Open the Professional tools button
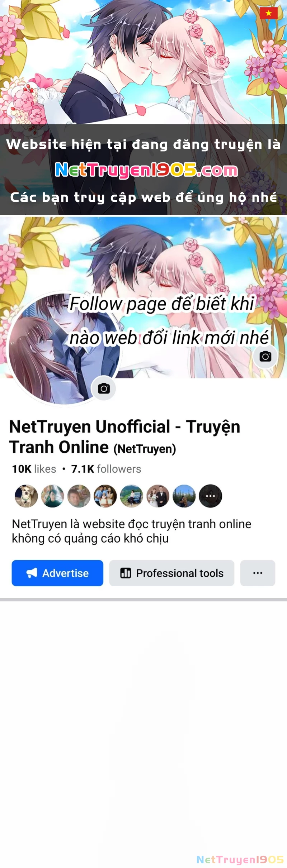This screenshot has width=287, height=868. coord(171,573)
